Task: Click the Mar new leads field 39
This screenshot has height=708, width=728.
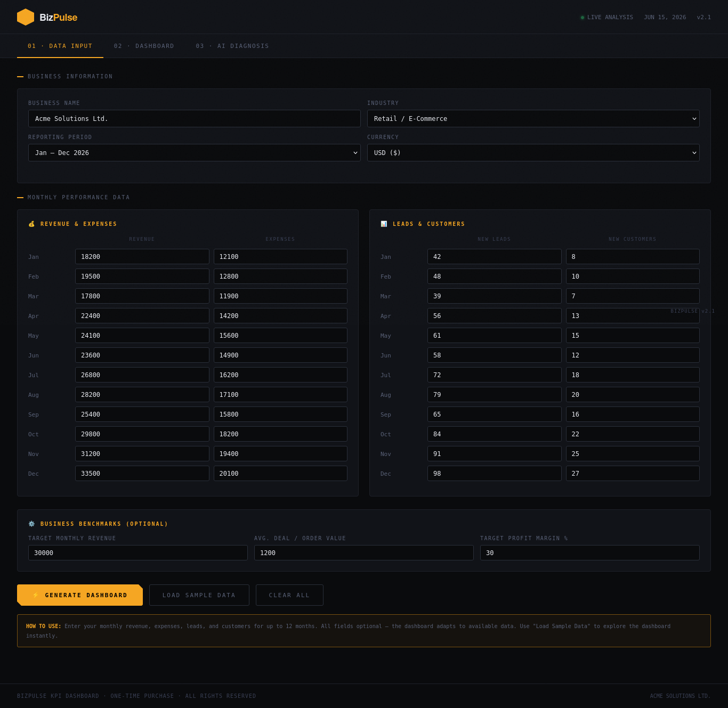Action: coord(494,296)
